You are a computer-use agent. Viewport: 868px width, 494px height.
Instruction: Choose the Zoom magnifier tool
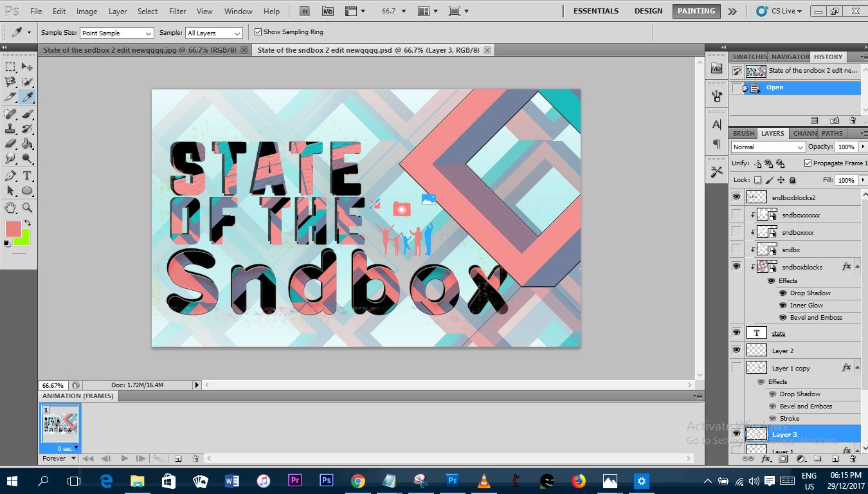[x=28, y=207]
